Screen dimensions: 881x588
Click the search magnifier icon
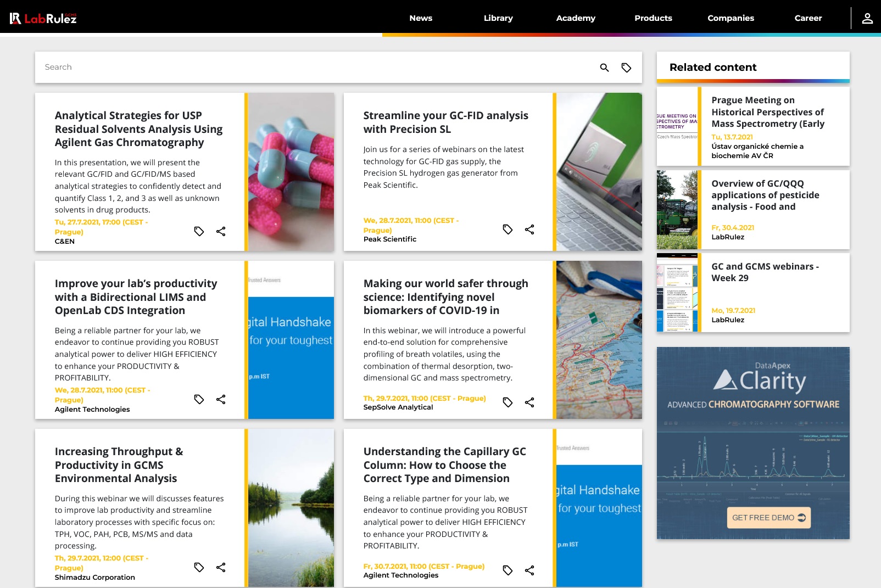604,68
